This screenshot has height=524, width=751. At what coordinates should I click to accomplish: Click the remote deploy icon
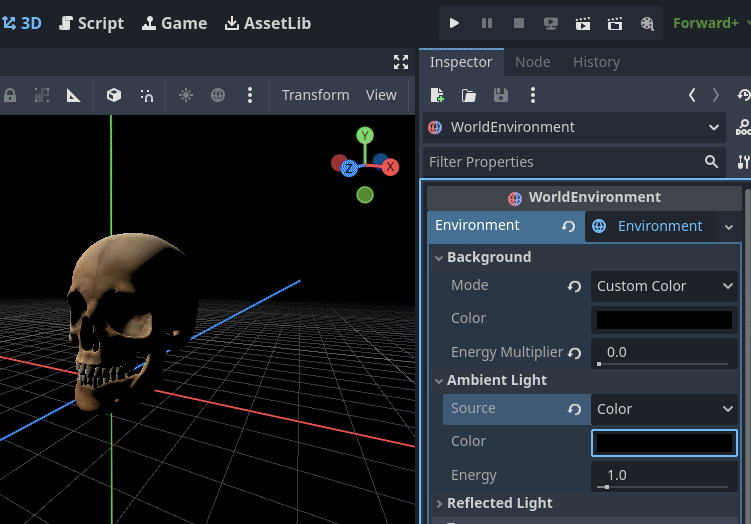pos(551,23)
